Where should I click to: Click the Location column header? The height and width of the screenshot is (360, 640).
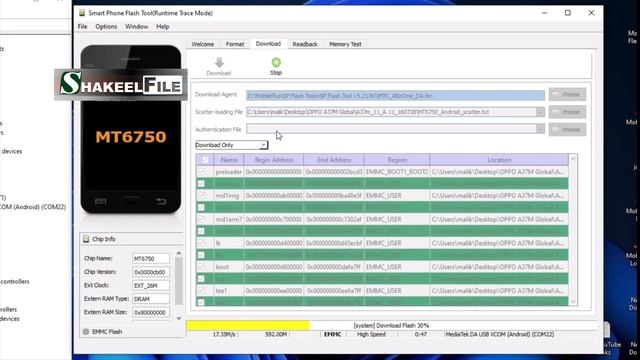click(499, 160)
